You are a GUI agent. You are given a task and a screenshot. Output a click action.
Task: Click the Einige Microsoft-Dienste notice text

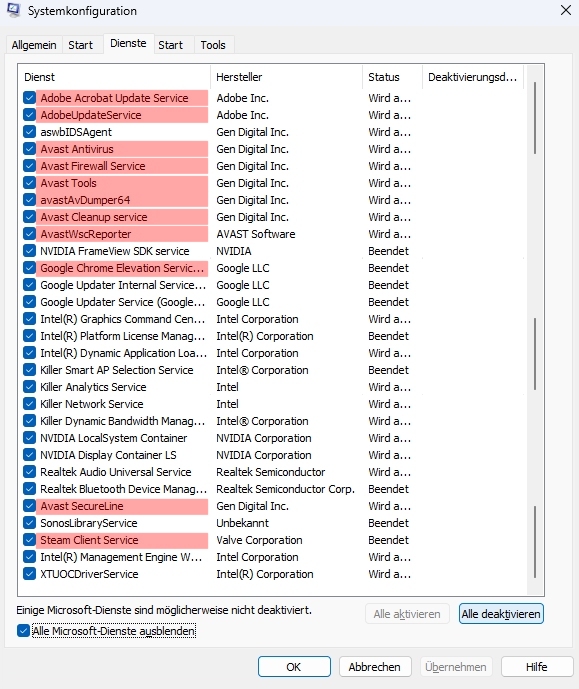[x=164, y=610]
